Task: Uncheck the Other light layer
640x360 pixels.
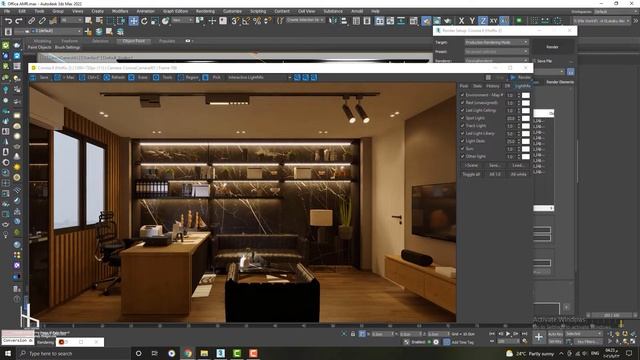Action: coord(462,156)
